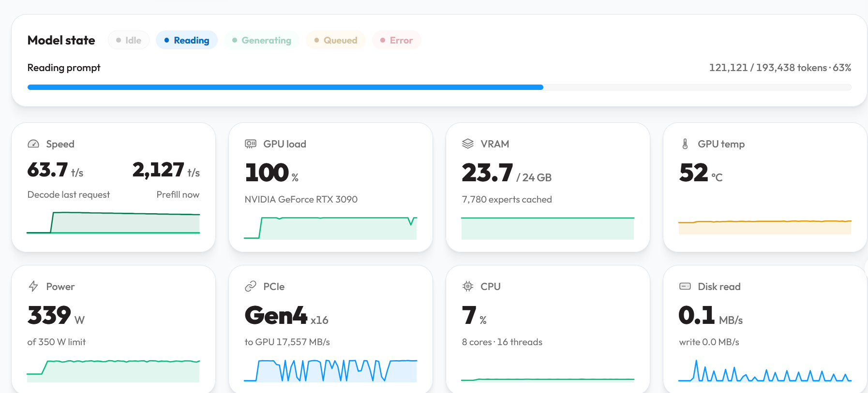
Task: Click the 'Reading prompt' status label
Action: point(64,68)
